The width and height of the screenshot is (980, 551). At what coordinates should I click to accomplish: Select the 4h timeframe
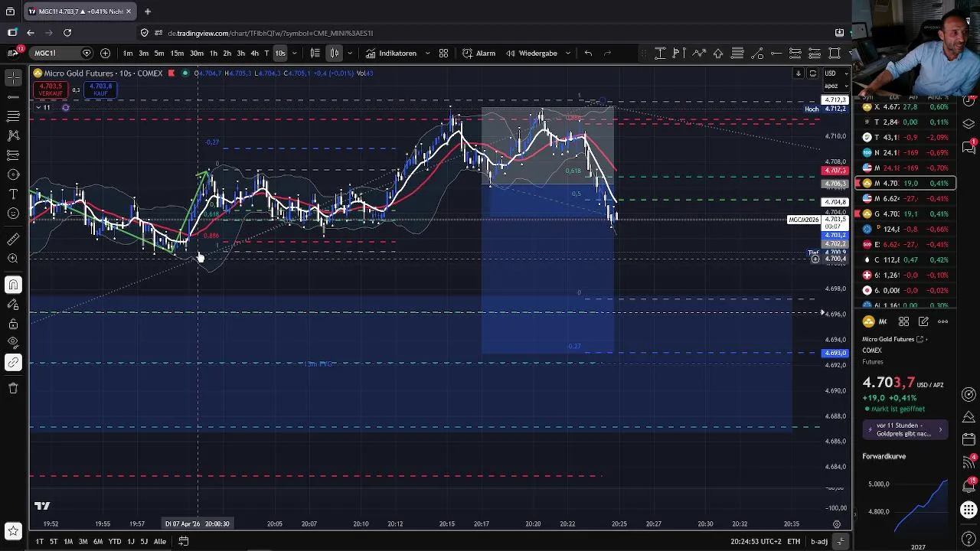pos(254,53)
